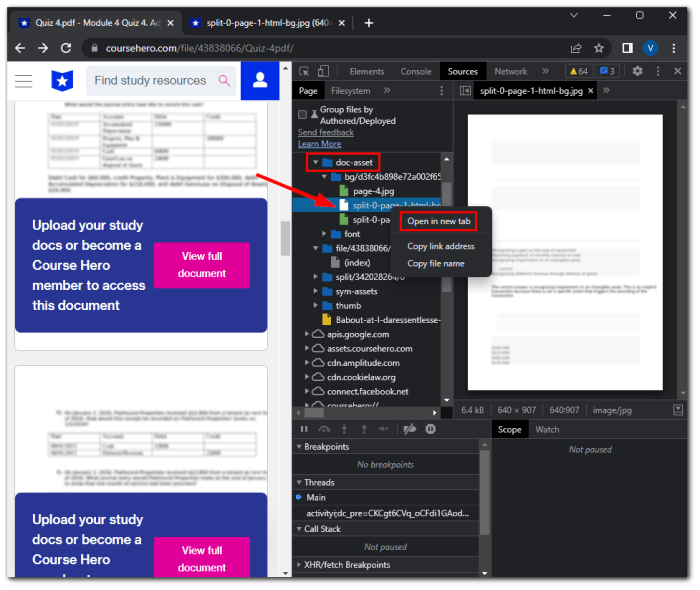Show more navigator tabs chevron
This screenshot has height=590, width=700.
coord(387,91)
